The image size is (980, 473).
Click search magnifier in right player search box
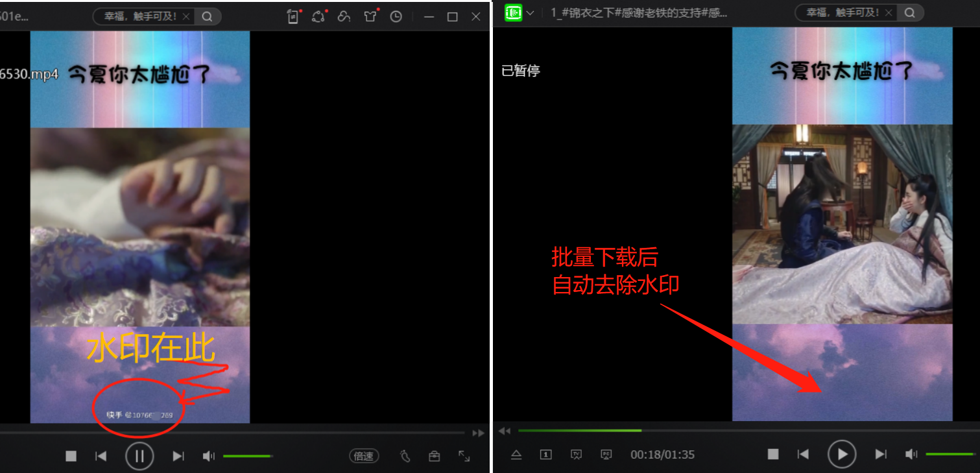click(910, 12)
